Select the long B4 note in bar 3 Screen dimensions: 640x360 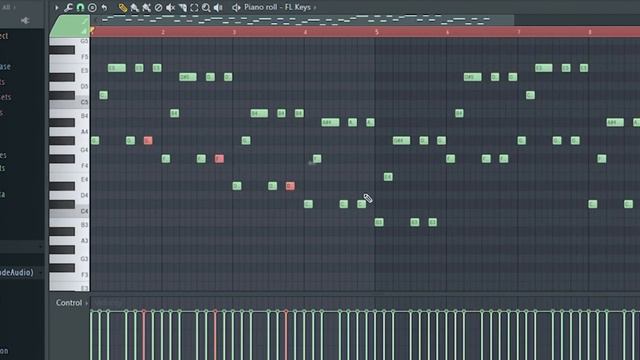[x=259, y=113]
